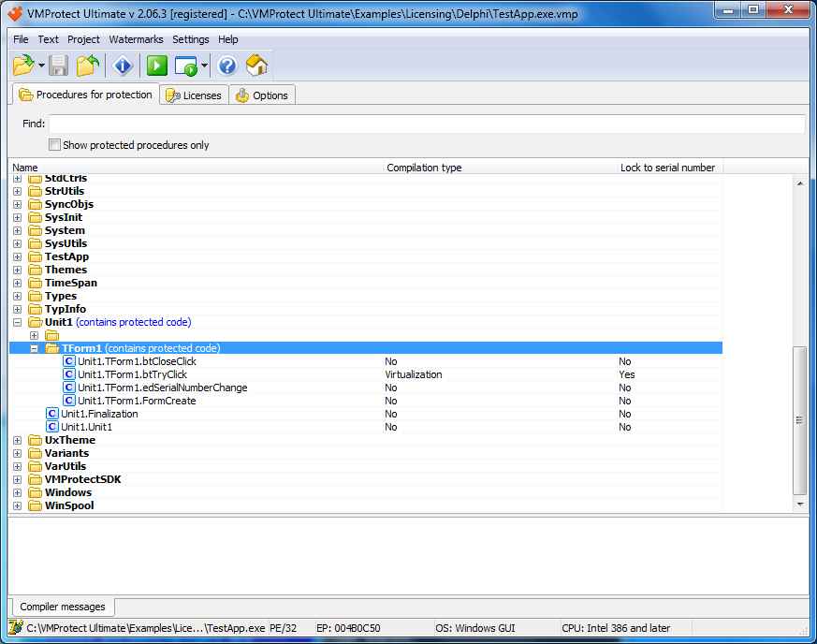This screenshot has height=644, width=817.
Task: Enable Show protected procedures only checkbox
Action: click(x=55, y=145)
